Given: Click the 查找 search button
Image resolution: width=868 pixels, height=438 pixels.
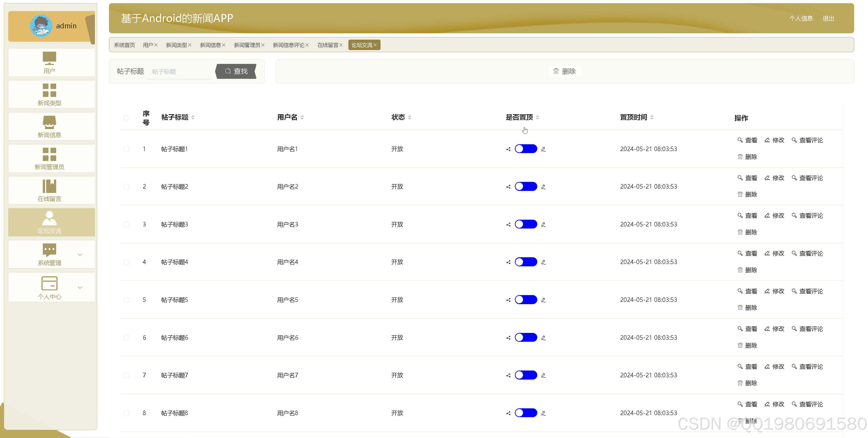Looking at the screenshot, I should pyautogui.click(x=236, y=71).
